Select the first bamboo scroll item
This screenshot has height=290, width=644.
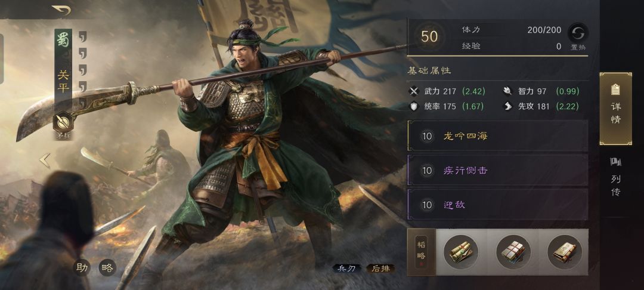(x=461, y=252)
